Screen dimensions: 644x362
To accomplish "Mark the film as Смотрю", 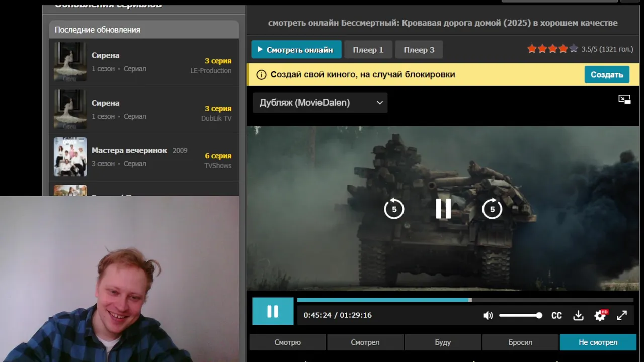I will coord(288,342).
